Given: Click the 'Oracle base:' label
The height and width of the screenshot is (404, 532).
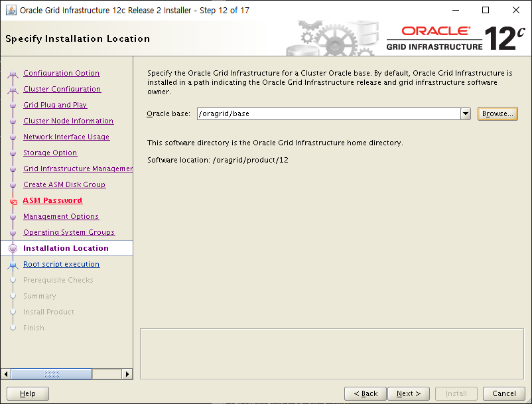Looking at the screenshot, I should [x=168, y=113].
